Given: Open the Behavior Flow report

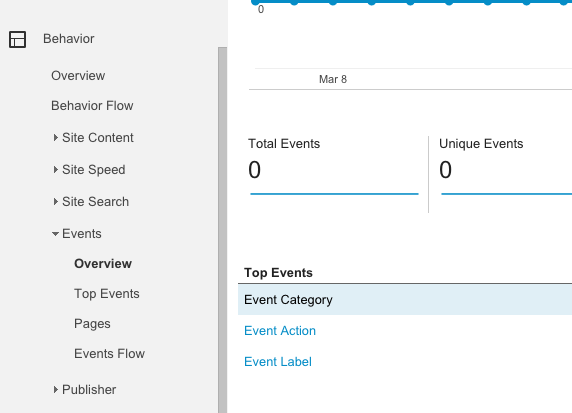Looking at the screenshot, I should [92, 105].
